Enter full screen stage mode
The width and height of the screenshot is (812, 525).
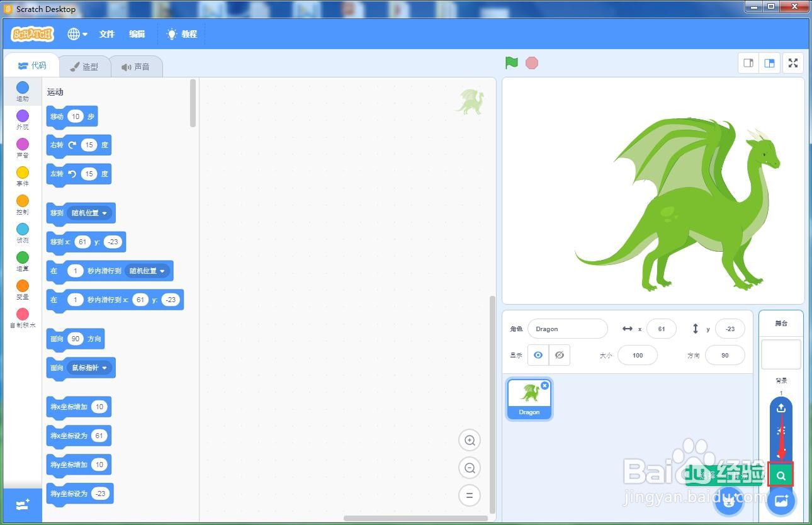793,63
